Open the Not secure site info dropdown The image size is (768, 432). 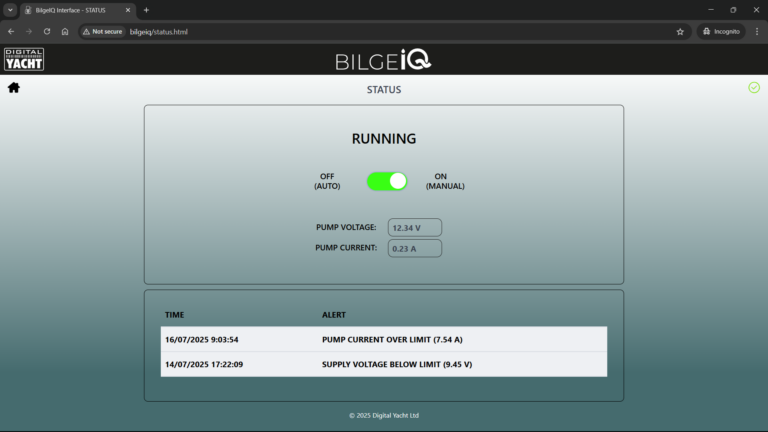pos(102,31)
